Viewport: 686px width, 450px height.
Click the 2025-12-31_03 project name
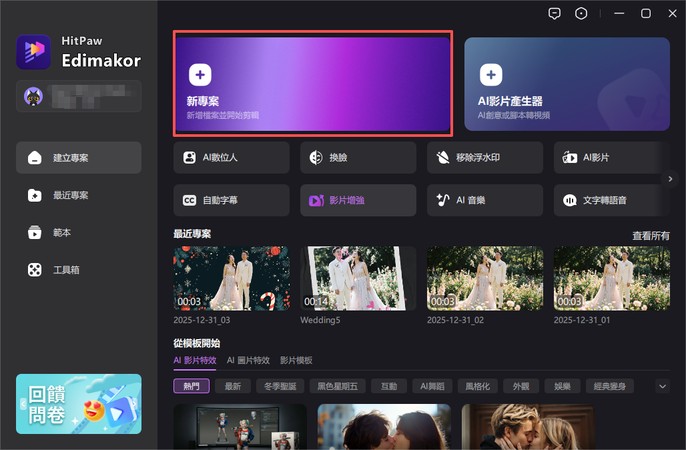(202, 320)
